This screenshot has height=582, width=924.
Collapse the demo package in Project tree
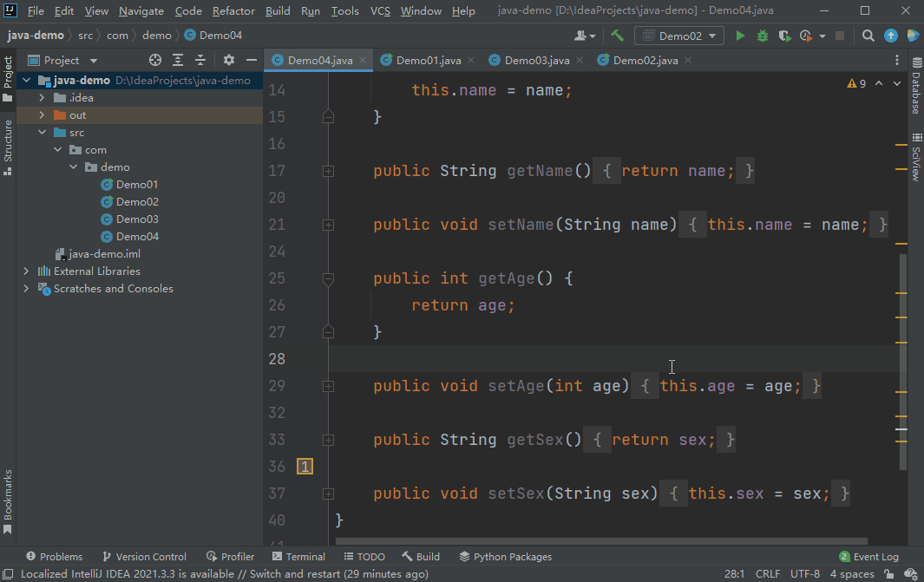[x=73, y=167]
